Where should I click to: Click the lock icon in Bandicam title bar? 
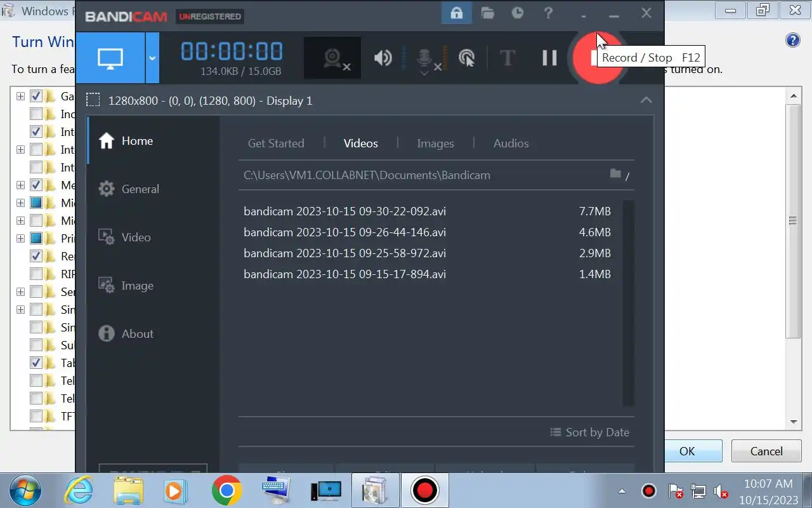(x=456, y=13)
